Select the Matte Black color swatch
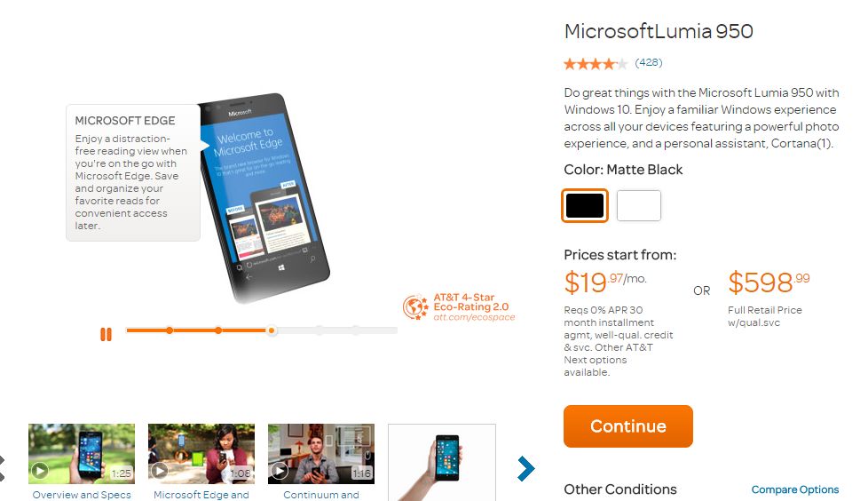The image size is (868, 501). [585, 205]
